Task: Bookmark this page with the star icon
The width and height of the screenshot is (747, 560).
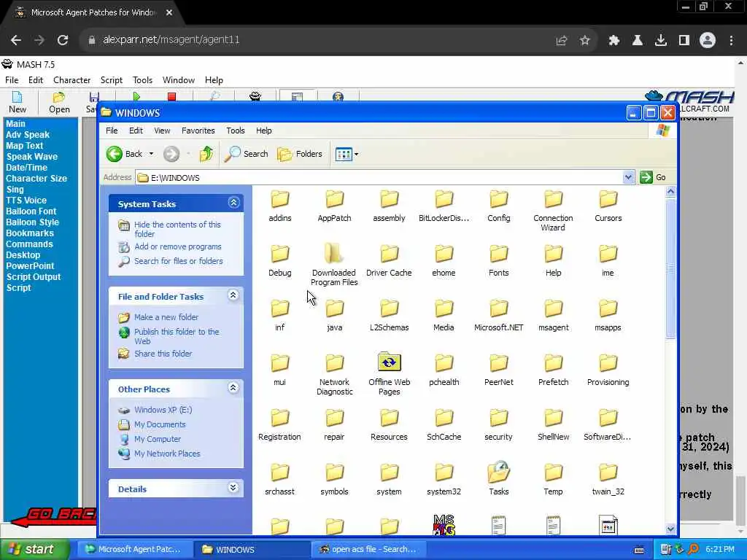Action: pos(585,41)
